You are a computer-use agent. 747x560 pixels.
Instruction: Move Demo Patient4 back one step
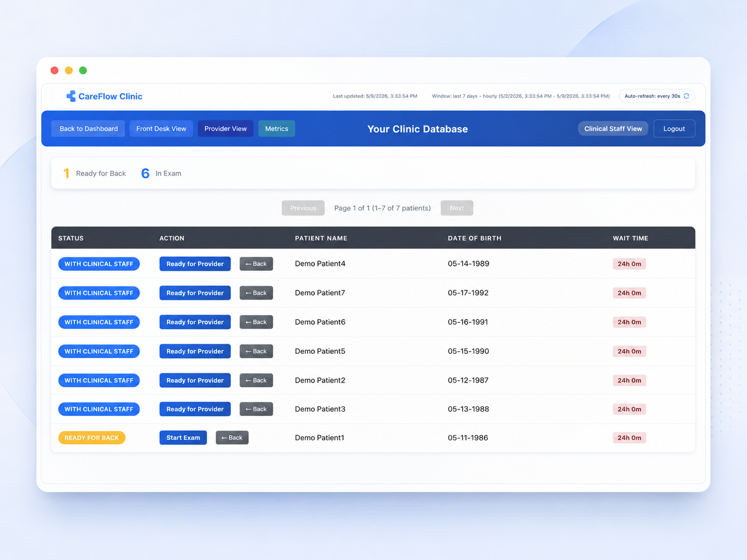point(256,263)
